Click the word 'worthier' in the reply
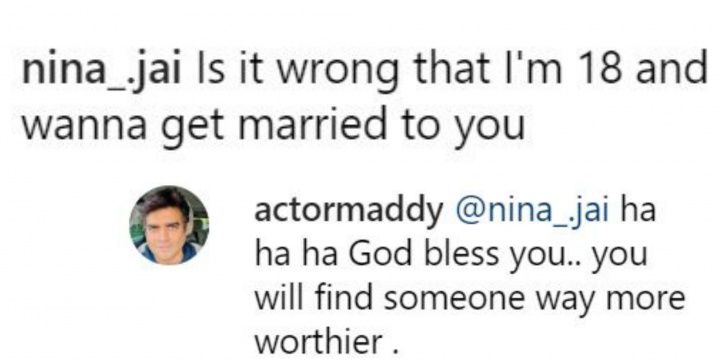Viewport: 725px width, 362px height. (318, 341)
